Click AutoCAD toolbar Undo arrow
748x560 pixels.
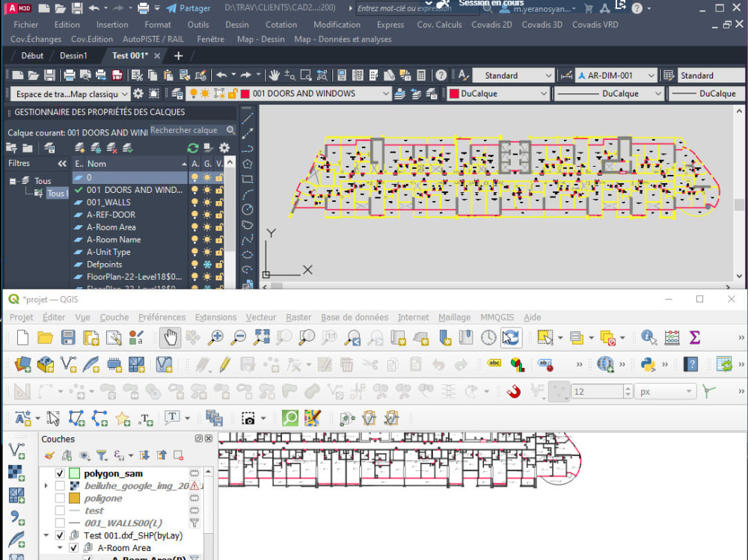click(x=221, y=76)
